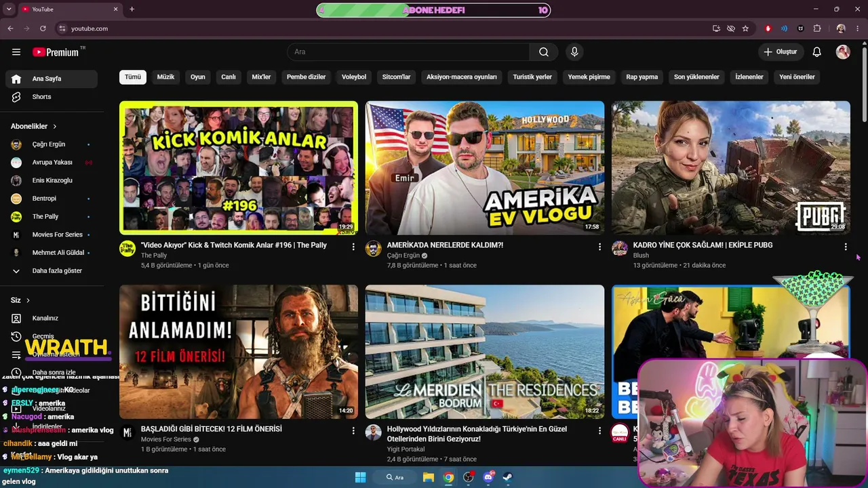Open Steam from the taskbar
Viewport: 868px width, 488px height.
pyautogui.click(x=508, y=477)
